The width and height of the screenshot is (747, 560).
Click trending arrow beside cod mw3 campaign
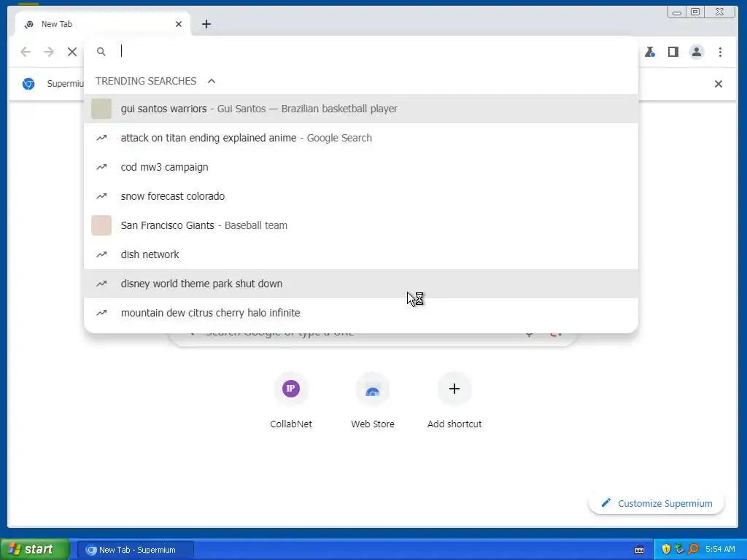[x=101, y=167]
